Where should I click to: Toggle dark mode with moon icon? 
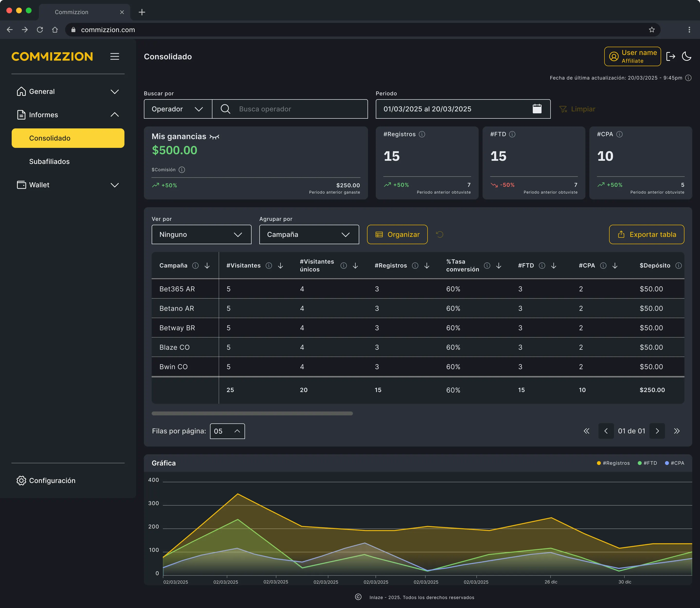tap(686, 56)
